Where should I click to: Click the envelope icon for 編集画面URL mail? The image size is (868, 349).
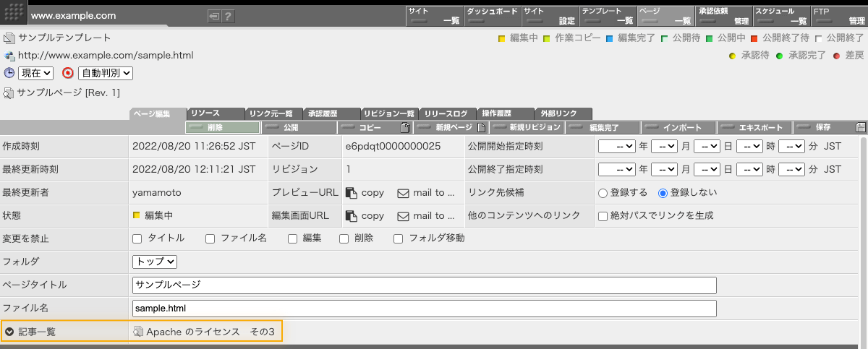coord(404,216)
